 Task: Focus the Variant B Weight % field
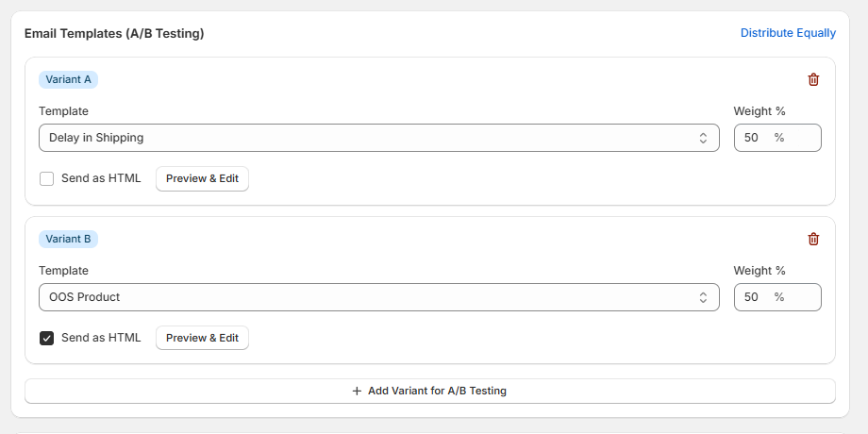pyautogui.click(x=755, y=297)
